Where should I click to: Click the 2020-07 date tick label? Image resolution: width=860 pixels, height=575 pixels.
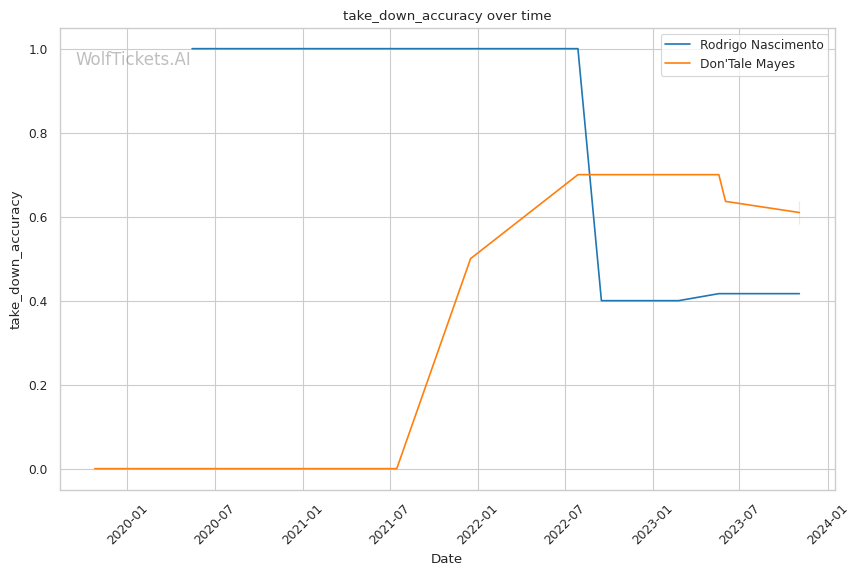pyautogui.click(x=213, y=520)
